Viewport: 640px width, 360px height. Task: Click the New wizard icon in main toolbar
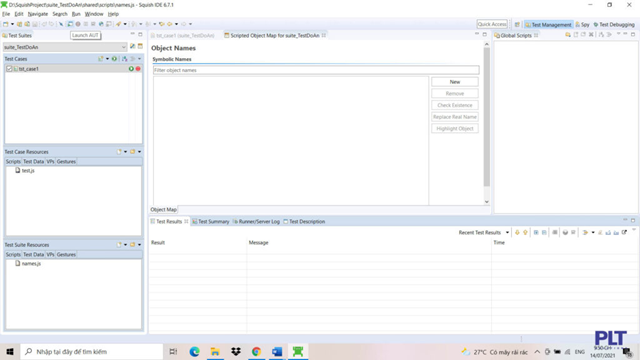6,24
